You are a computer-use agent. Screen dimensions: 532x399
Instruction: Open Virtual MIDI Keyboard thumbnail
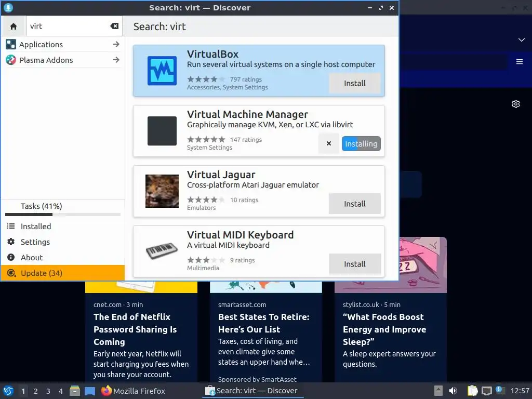click(x=162, y=251)
